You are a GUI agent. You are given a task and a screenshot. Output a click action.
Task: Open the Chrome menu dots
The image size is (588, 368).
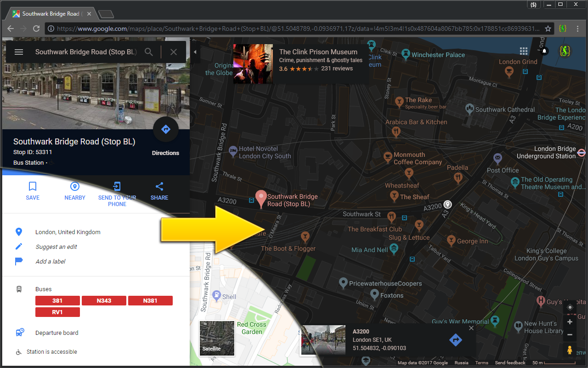click(578, 29)
